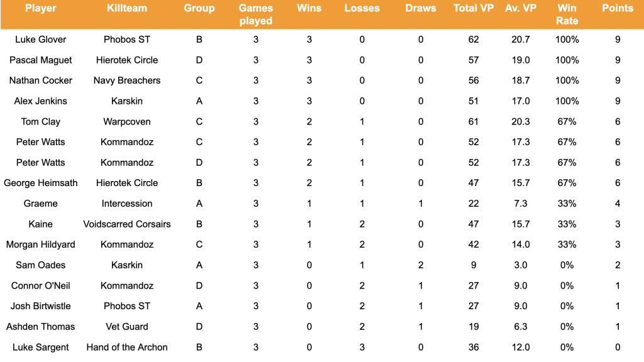Click the Luke Glover player cell

[41, 40]
